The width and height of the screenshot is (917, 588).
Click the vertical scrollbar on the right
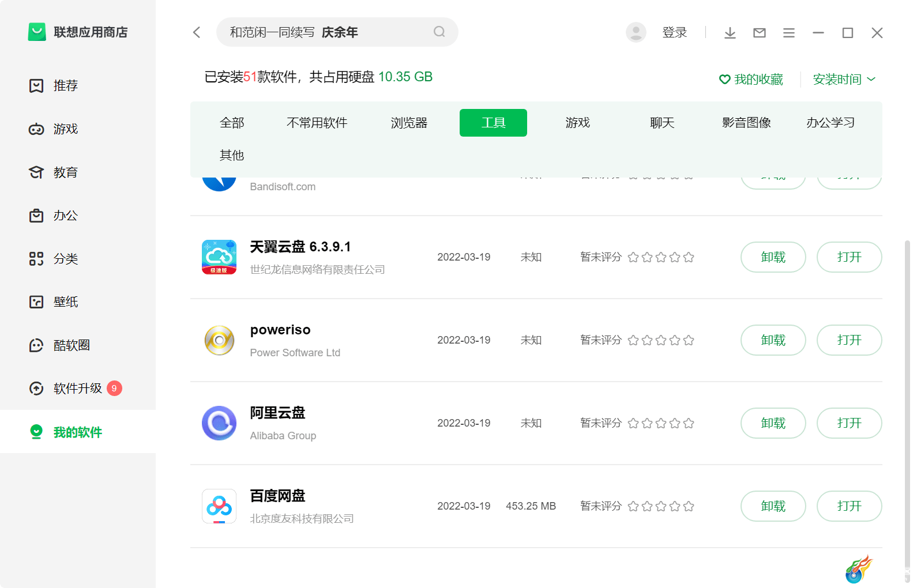coord(907,404)
